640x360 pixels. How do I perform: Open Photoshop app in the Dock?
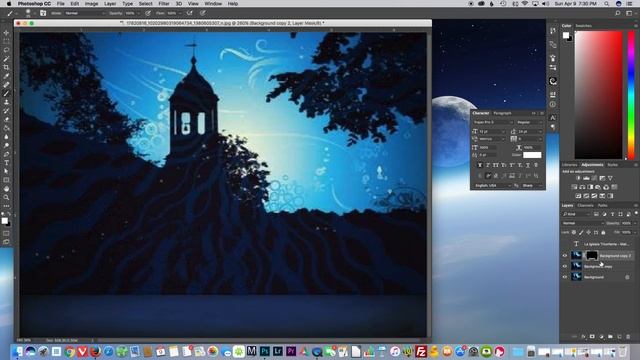tap(264, 351)
